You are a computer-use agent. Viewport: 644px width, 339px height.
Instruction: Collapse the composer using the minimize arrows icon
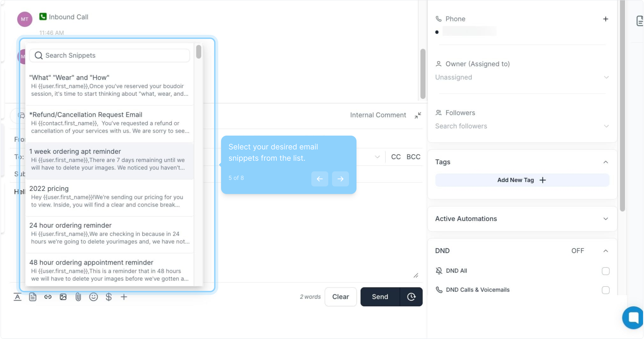point(418,115)
